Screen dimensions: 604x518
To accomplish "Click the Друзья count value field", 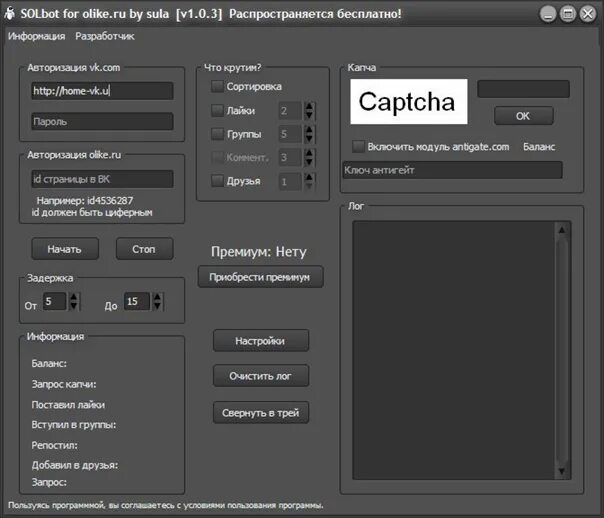I will [290, 181].
